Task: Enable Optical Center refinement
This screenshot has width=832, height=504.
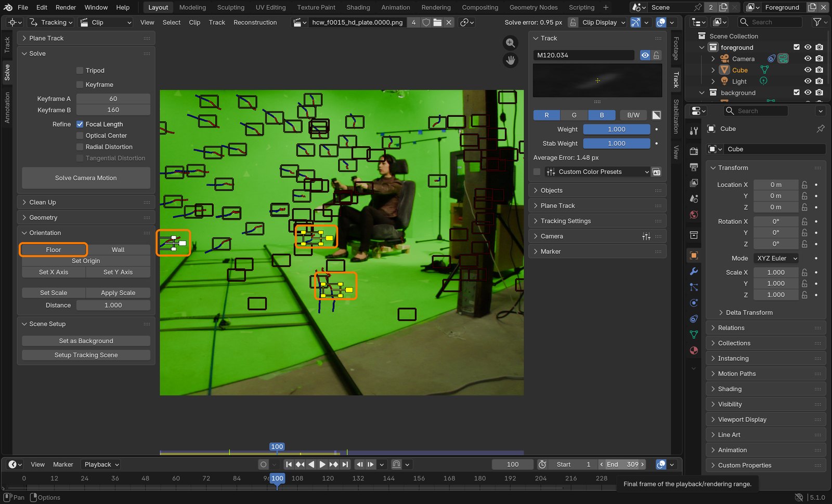Action: [x=80, y=136]
